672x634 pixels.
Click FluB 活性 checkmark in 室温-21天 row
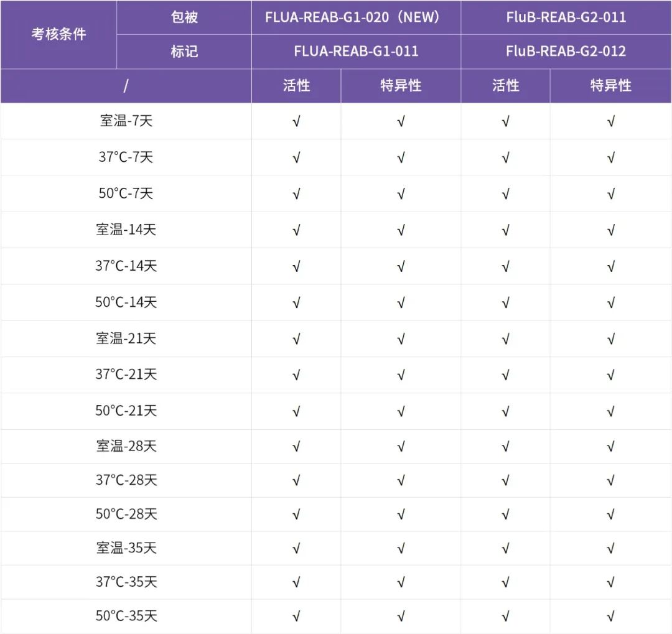pos(505,339)
